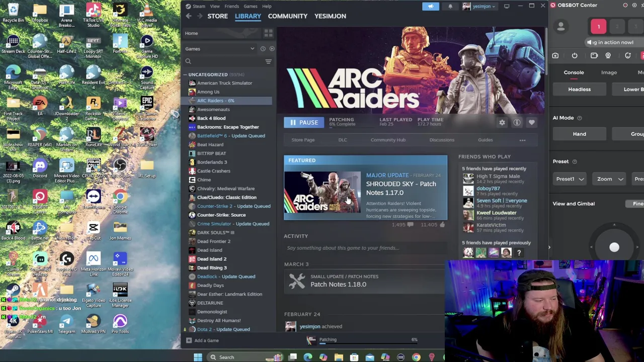Launch Microsoft Edge from taskbar

(x=308, y=357)
